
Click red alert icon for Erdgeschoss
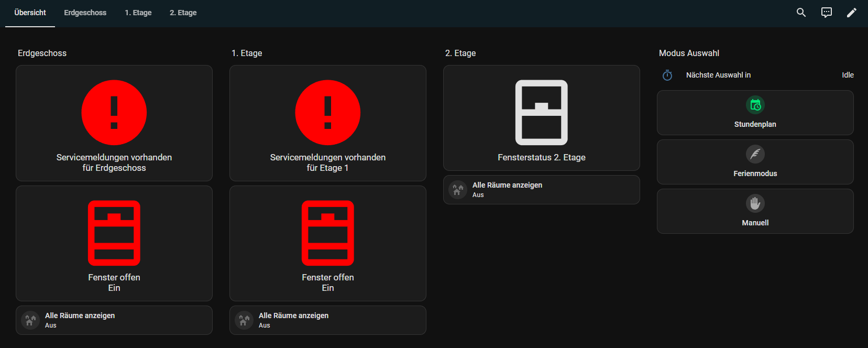114,113
